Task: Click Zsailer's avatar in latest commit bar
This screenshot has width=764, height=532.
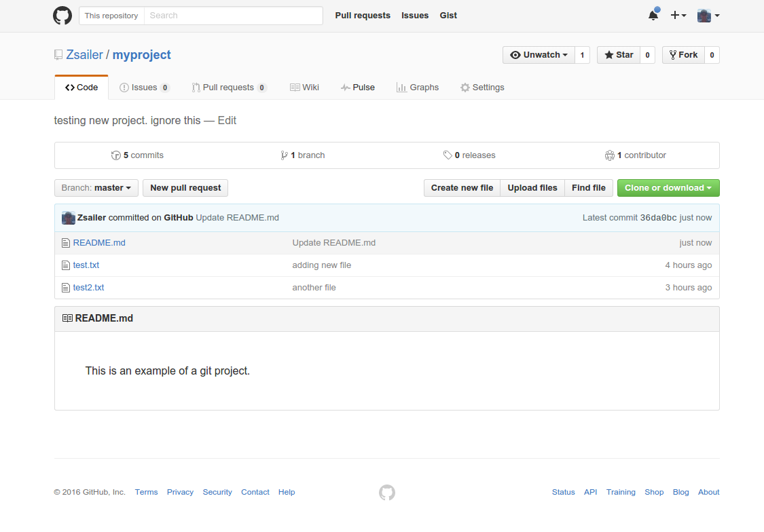Action: tap(69, 218)
